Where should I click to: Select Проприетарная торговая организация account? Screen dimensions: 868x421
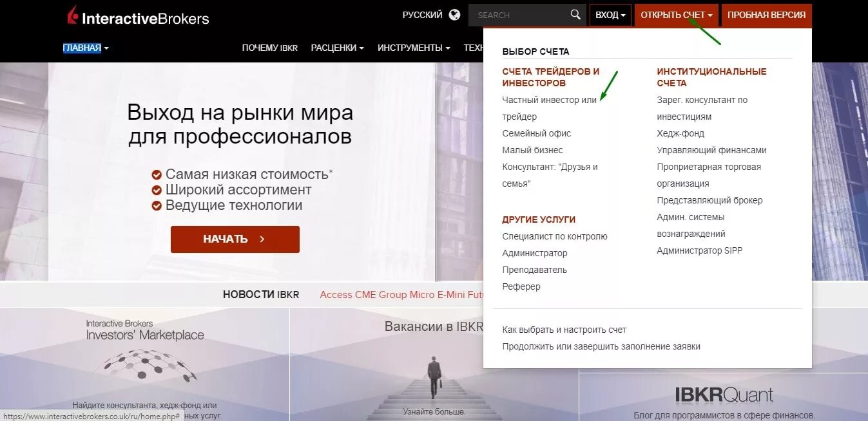pyautogui.click(x=709, y=175)
